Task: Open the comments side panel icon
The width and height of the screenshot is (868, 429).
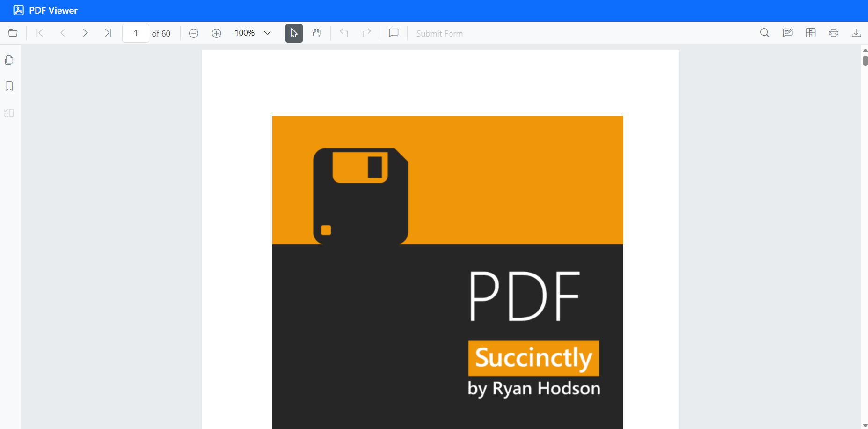Action: click(9, 113)
